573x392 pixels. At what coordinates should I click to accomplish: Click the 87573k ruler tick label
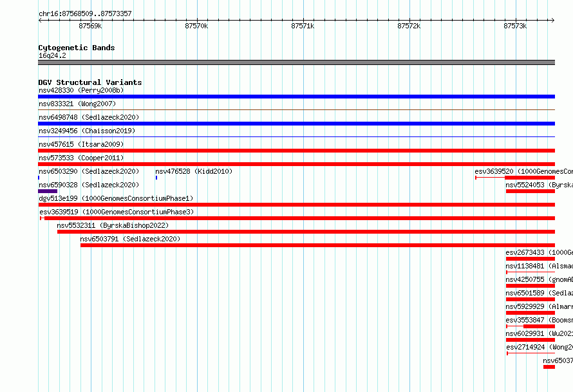515,26
